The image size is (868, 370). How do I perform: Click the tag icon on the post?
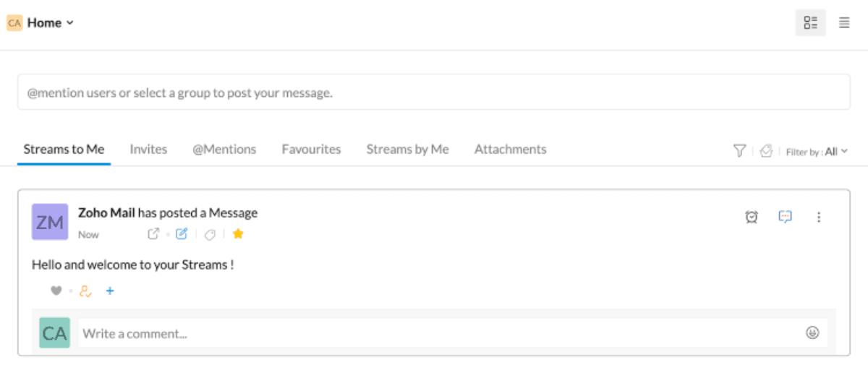tap(210, 234)
